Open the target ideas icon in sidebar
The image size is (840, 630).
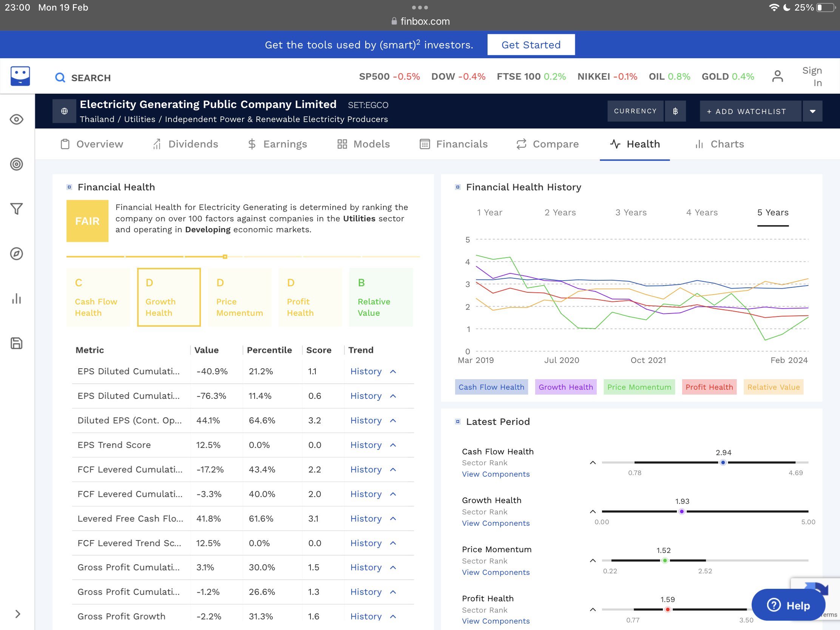(16, 164)
